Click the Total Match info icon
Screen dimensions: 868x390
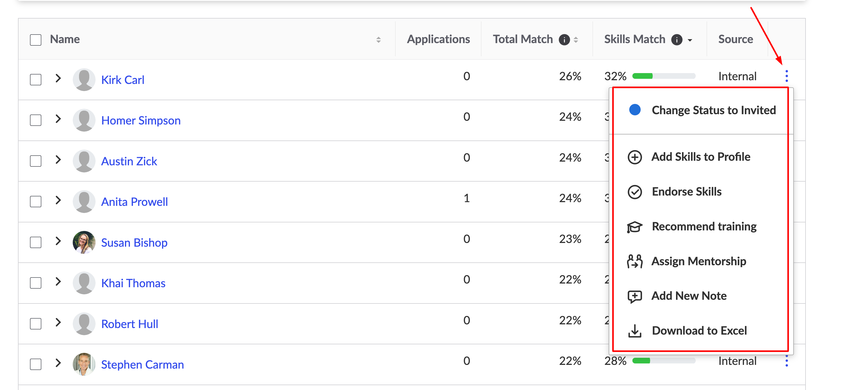click(x=564, y=39)
